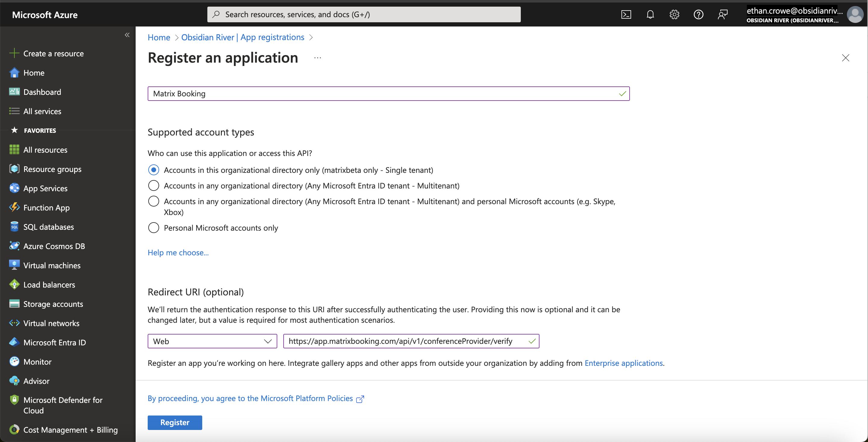Open Obsidian River App registrations breadcrumb
Viewport: 868px width, 442px height.
242,37
